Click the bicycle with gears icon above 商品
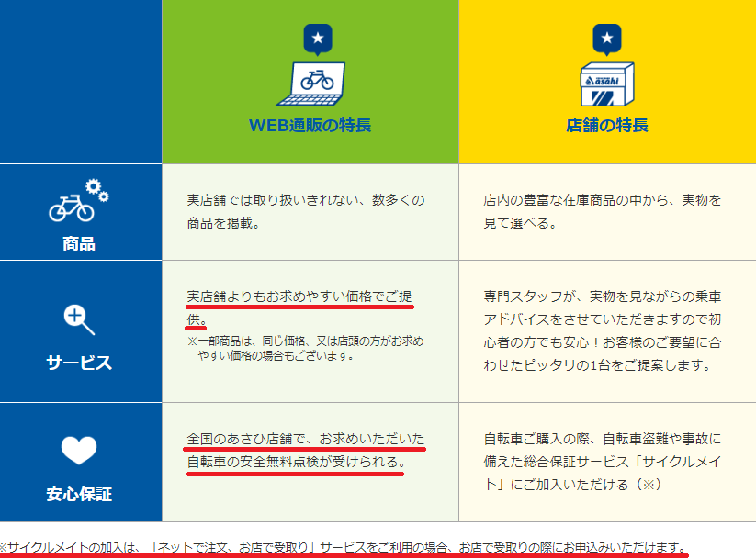 click(x=79, y=201)
